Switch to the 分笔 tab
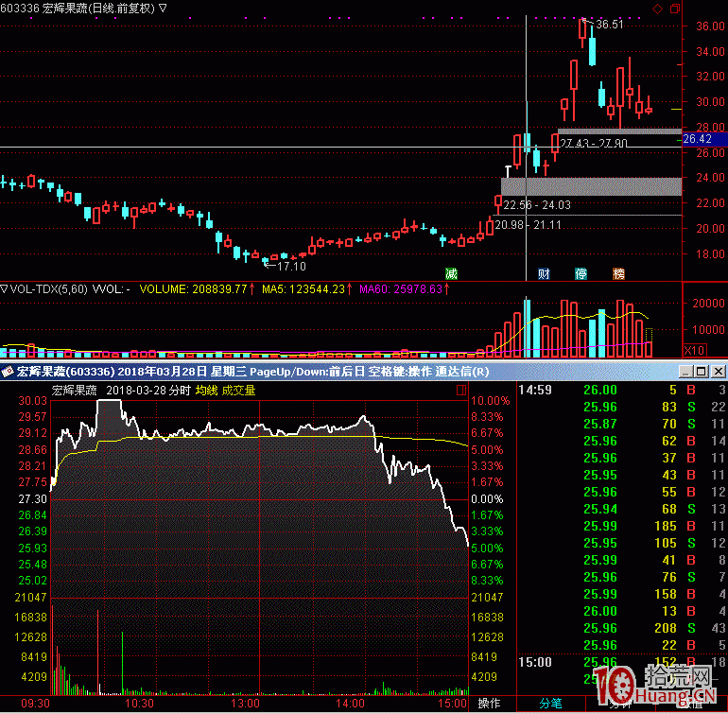Viewport: 728px width, 714px height. pyautogui.click(x=550, y=703)
